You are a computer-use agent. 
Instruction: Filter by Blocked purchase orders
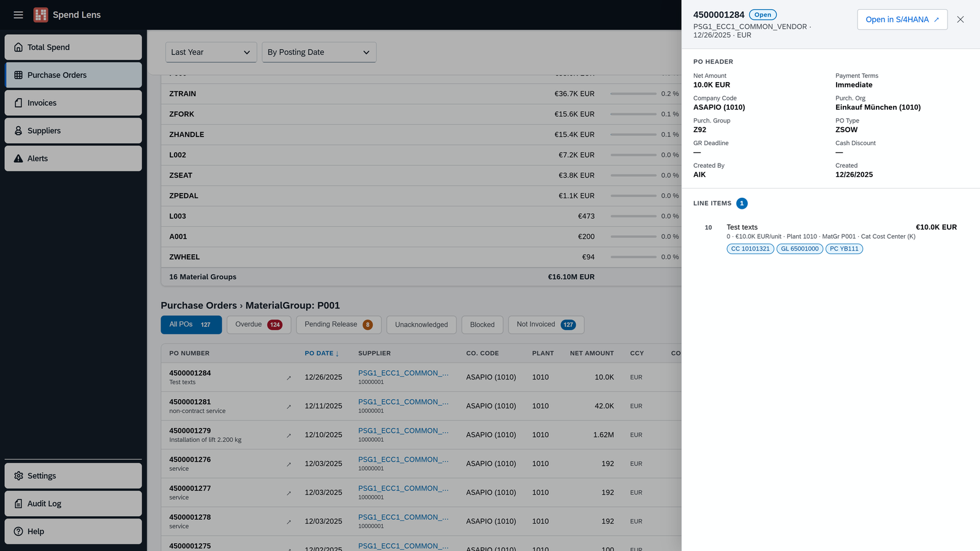click(x=482, y=324)
